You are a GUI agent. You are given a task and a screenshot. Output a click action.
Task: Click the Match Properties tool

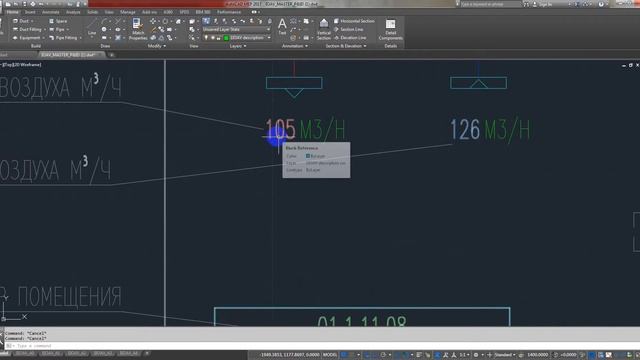138,29
